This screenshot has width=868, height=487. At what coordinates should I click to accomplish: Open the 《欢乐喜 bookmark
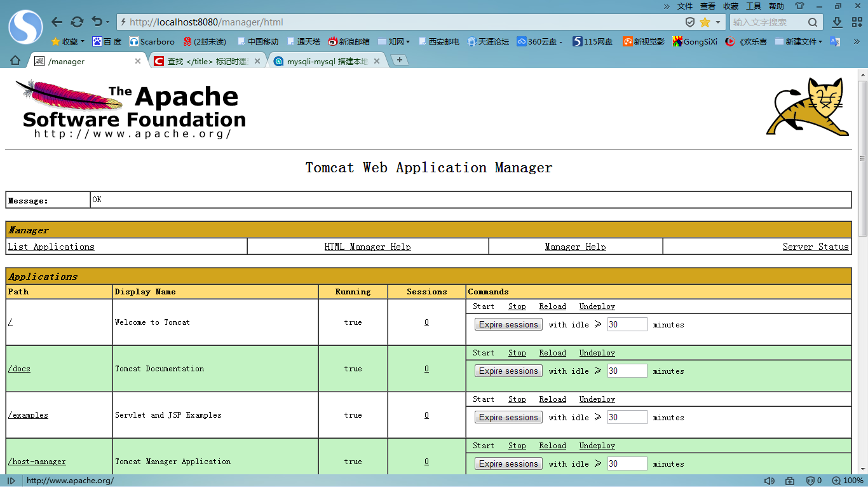point(746,41)
